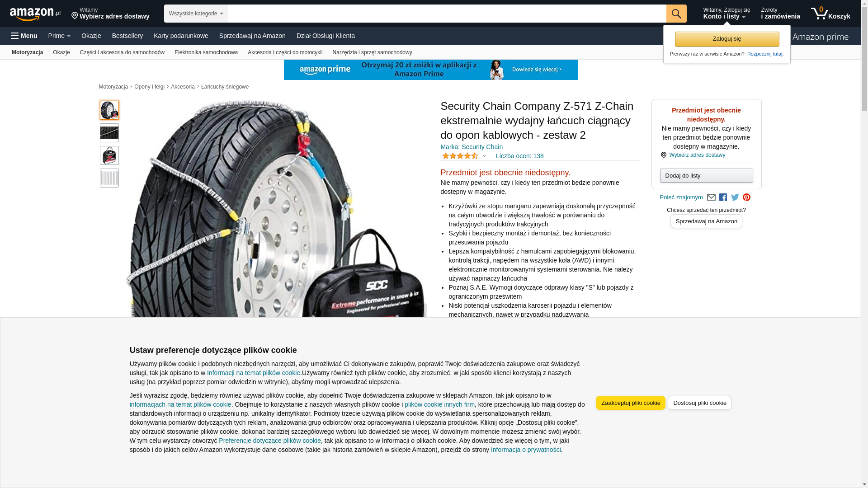This screenshot has height=488, width=868.
Task: Open the hamburger Menu
Action: [24, 36]
